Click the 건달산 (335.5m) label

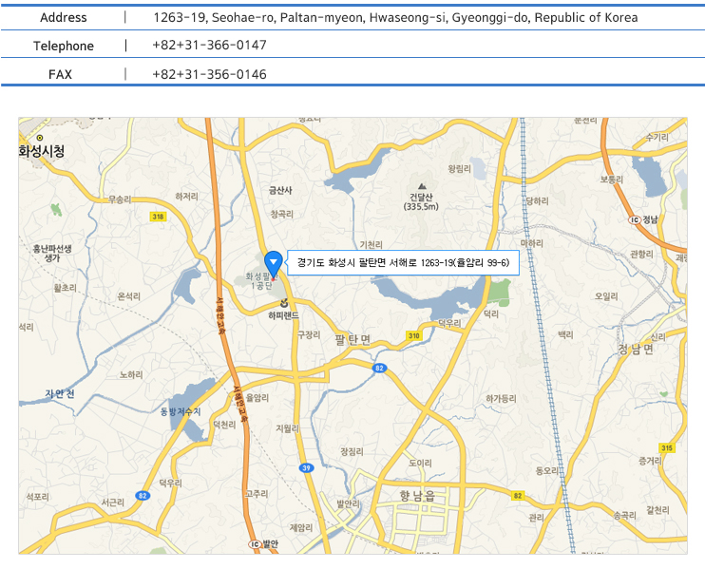pyautogui.click(x=421, y=201)
